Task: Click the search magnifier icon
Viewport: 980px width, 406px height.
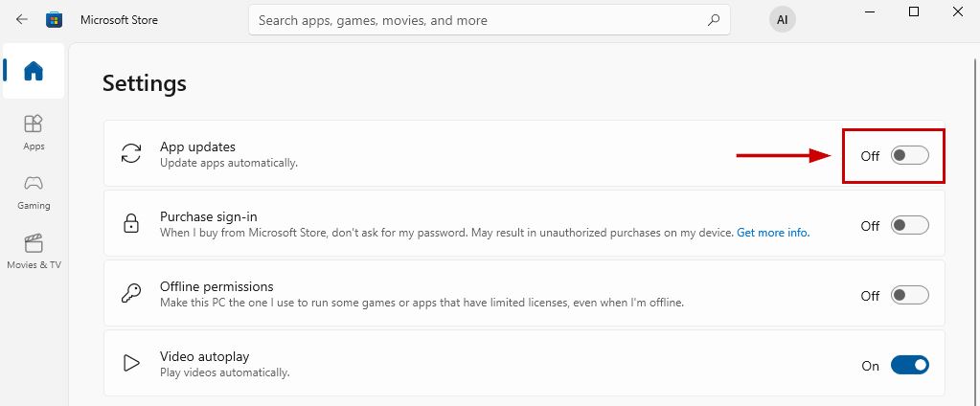Action: 713,19
